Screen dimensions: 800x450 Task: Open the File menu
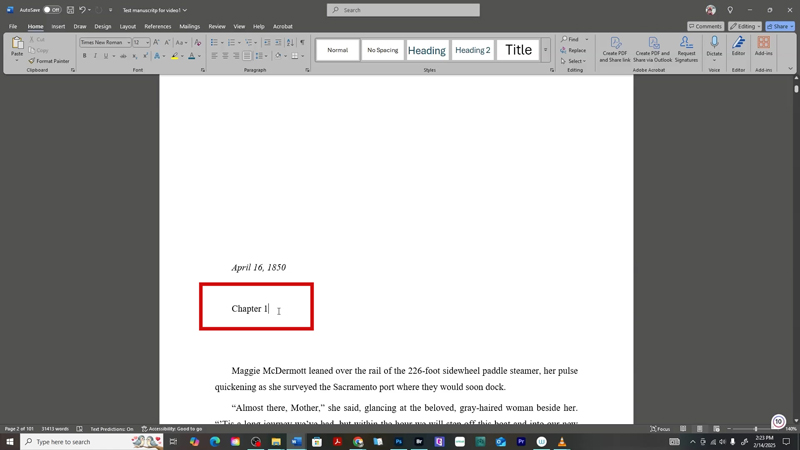tap(13, 27)
